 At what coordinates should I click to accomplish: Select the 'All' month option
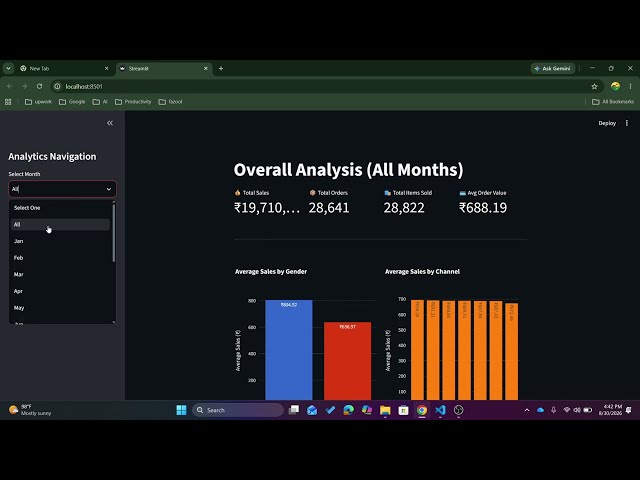point(60,224)
